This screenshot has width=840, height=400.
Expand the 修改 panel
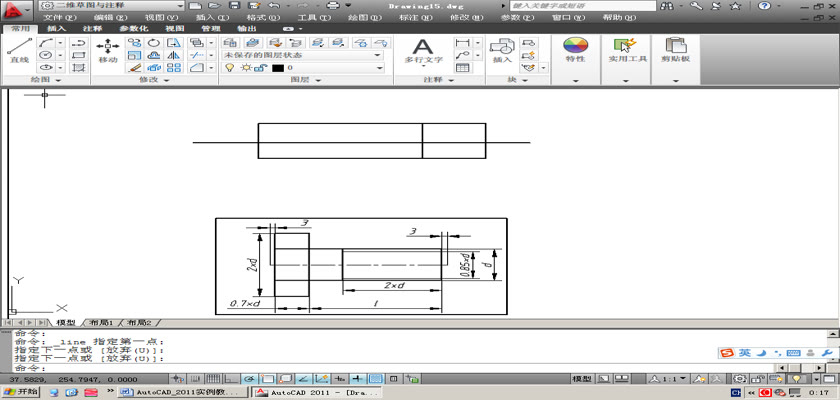tap(154, 80)
